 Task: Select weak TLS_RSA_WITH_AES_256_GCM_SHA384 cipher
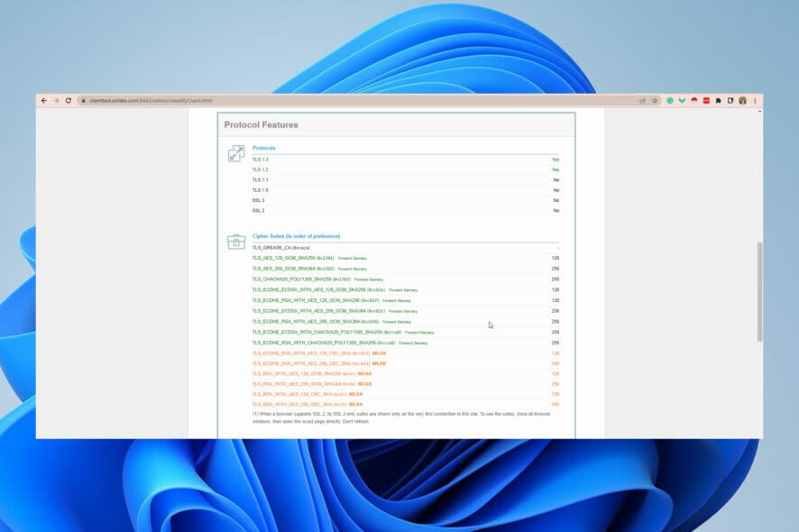tap(406, 384)
